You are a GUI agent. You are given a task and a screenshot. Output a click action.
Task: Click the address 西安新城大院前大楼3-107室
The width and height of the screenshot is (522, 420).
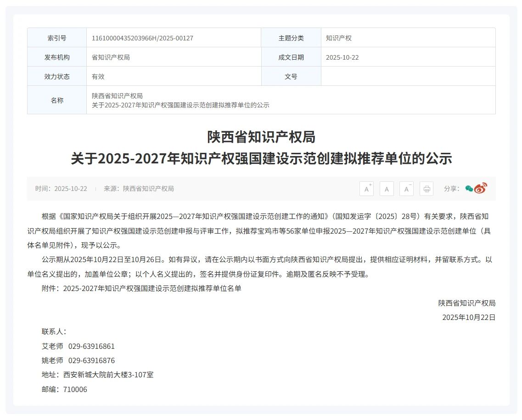[x=108, y=375]
